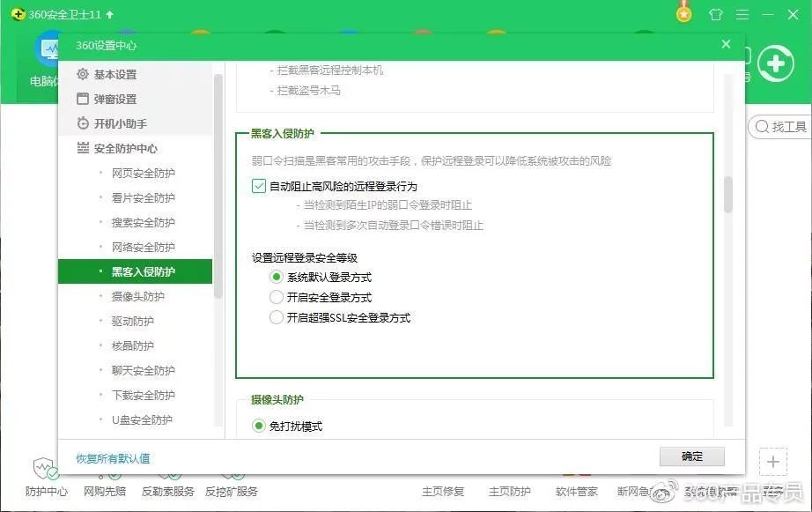Click the 恢复所有默认值 link

click(x=113, y=458)
